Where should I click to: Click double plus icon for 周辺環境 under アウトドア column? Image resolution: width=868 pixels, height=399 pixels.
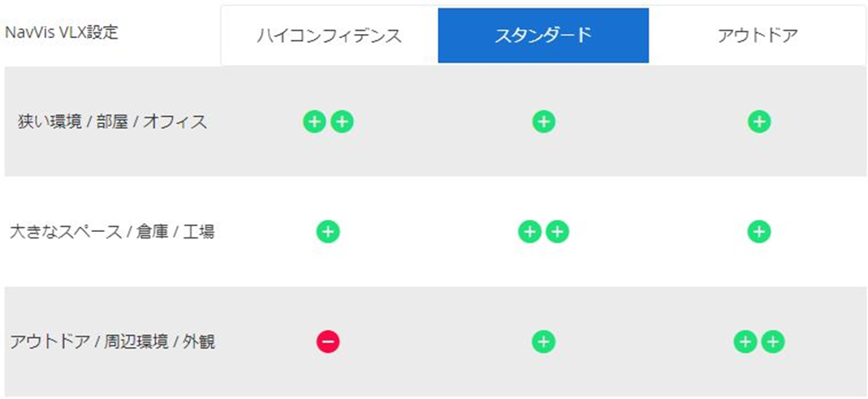point(759,342)
